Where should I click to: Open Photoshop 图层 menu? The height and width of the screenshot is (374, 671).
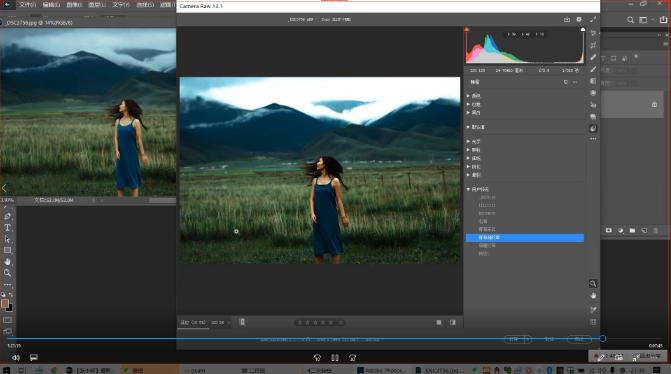97,5
